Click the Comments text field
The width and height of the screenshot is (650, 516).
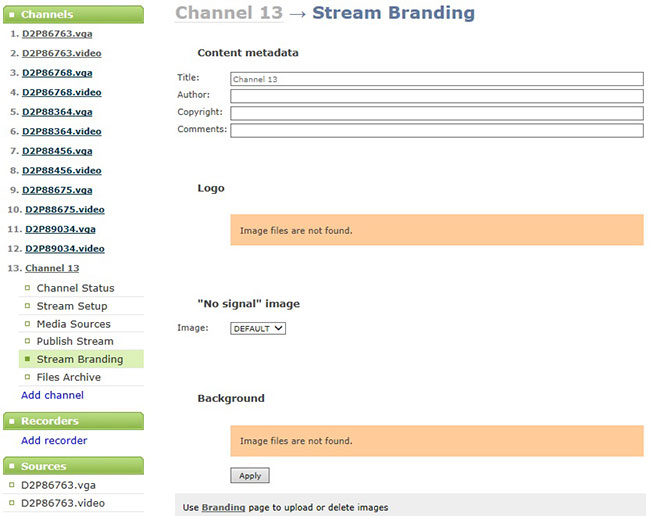[x=436, y=130]
